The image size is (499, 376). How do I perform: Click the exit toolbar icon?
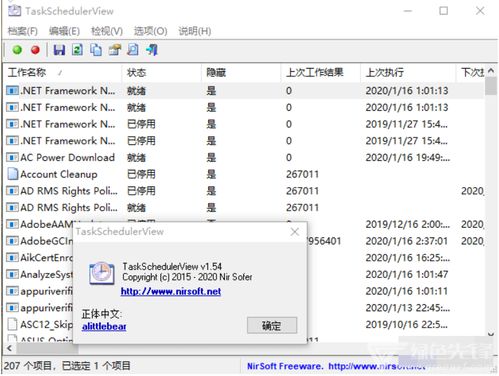(x=152, y=50)
